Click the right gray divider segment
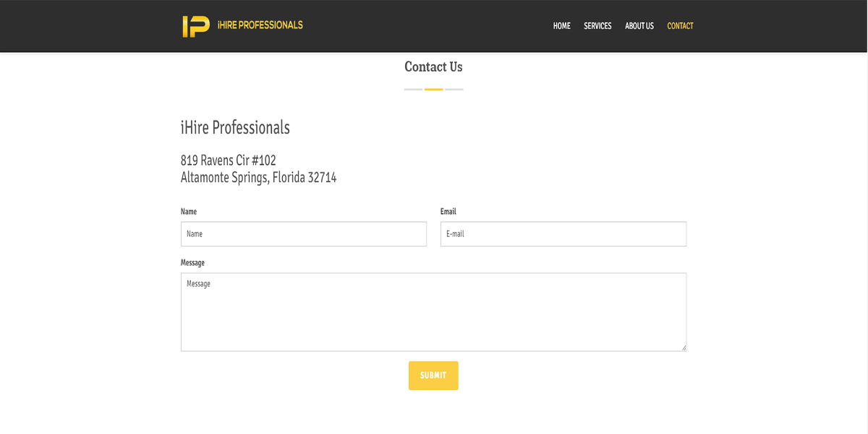 pos(454,89)
